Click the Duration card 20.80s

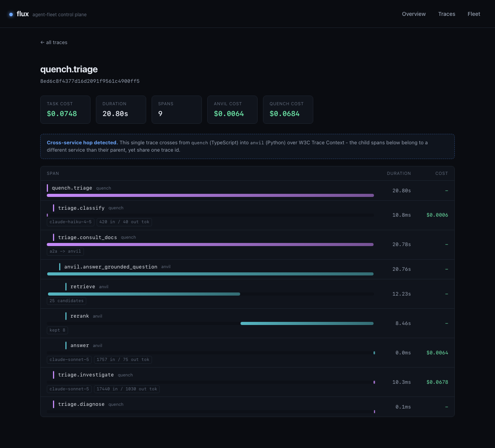[x=121, y=110]
